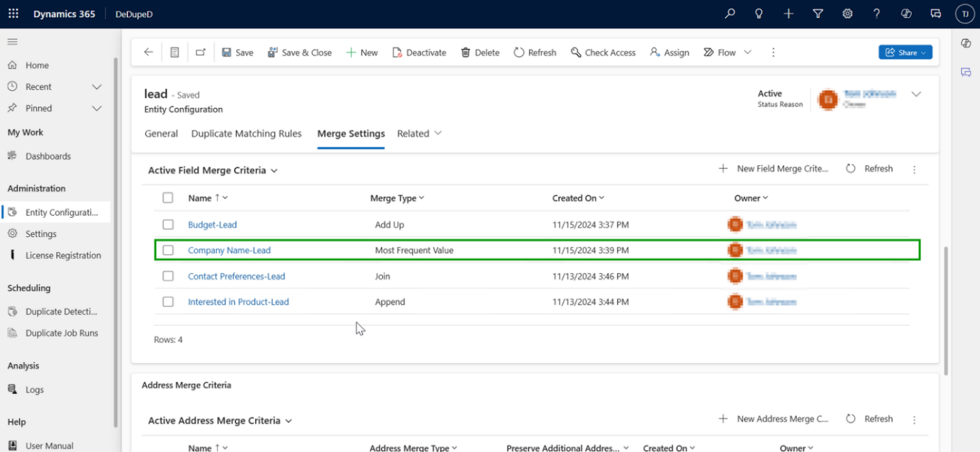
Task: Click the help question mark icon
Action: point(876,13)
